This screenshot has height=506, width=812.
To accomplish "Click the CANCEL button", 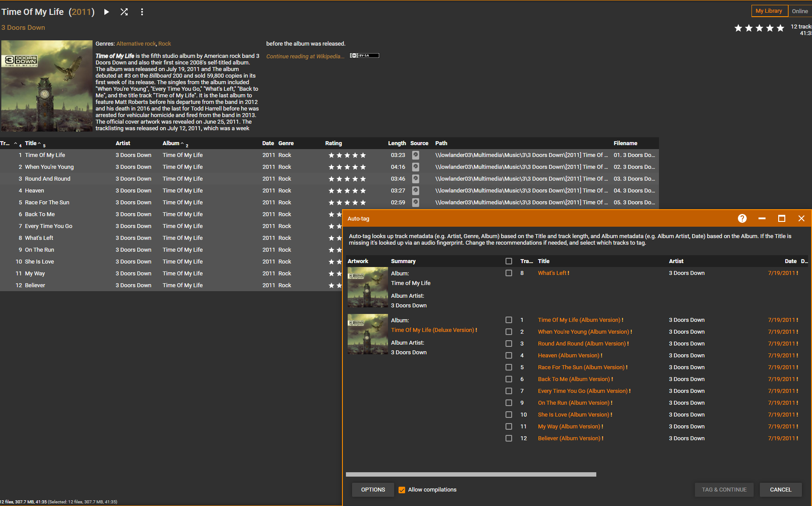I will [x=780, y=490].
